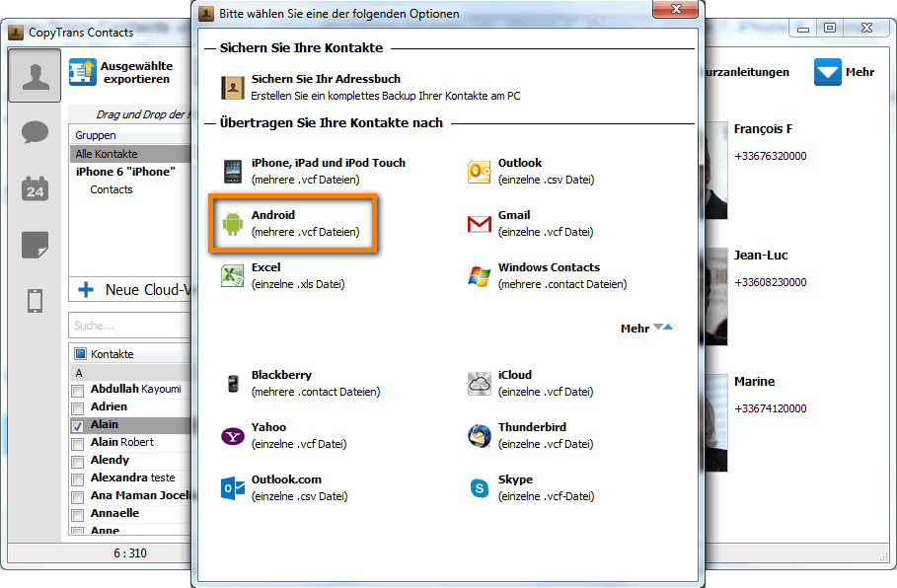
Task: Close the options dialog with the X
Action: [676, 9]
